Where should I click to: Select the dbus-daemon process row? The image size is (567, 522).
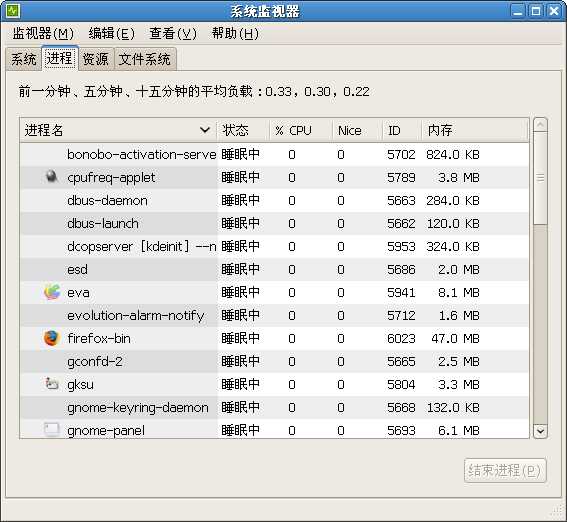coord(274,200)
